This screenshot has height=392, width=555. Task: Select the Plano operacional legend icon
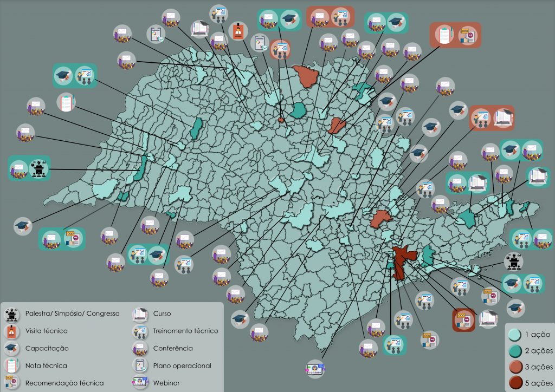(140, 366)
